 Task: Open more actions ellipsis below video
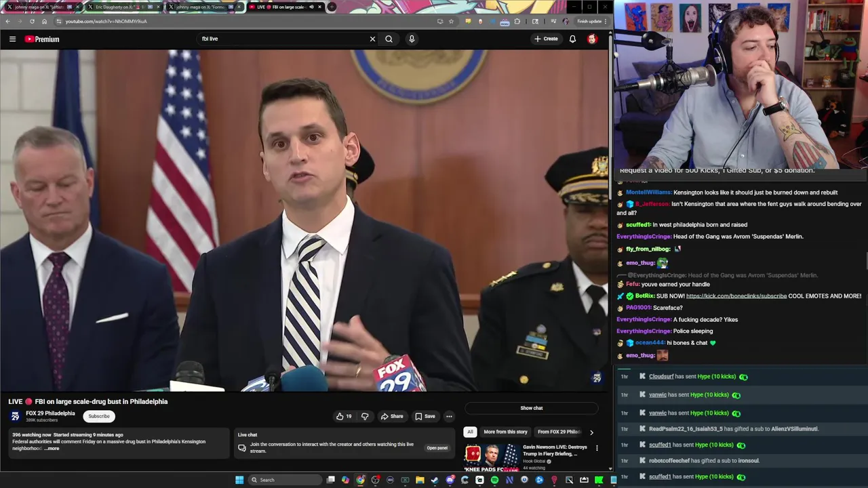tap(449, 416)
